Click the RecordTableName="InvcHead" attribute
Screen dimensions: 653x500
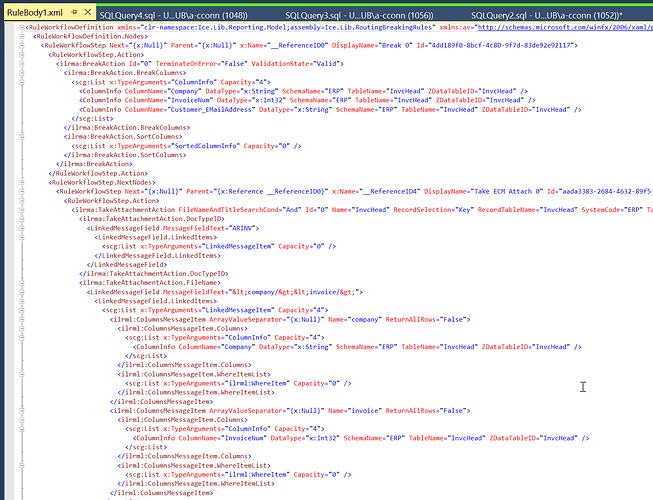coord(528,210)
